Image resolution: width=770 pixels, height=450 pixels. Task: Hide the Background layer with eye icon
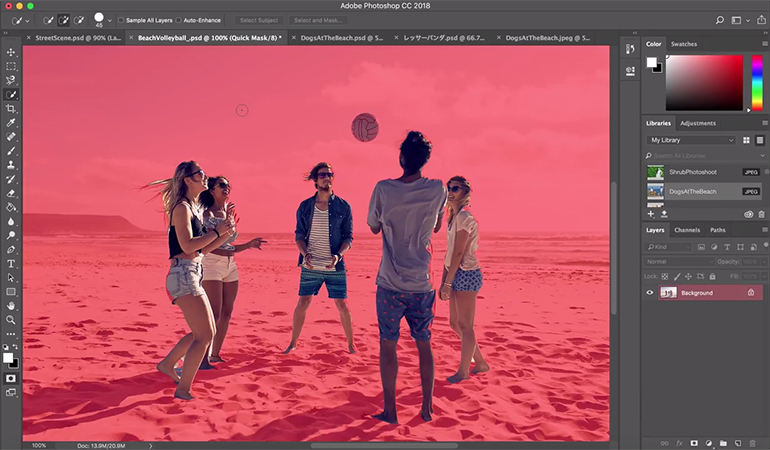pyautogui.click(x=650, y=293)
